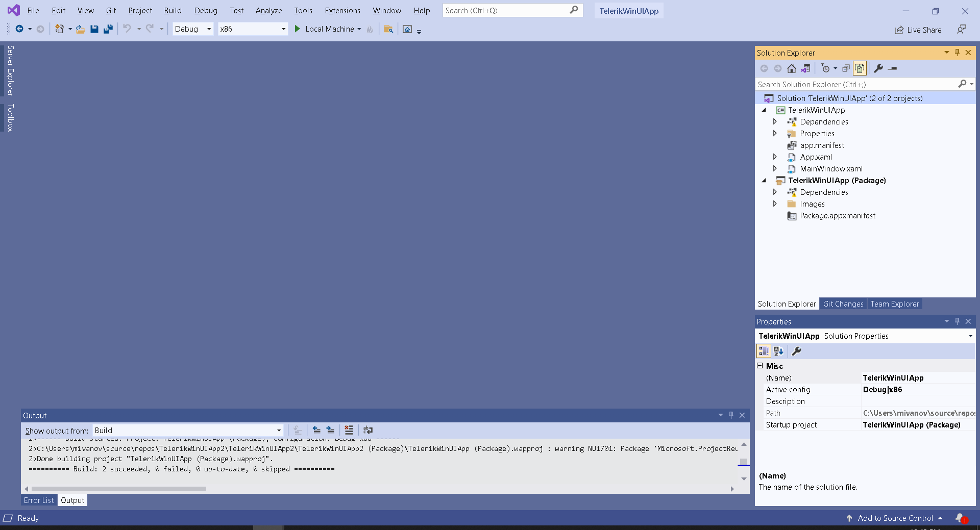Toggle Show All Files in Solution Explorer
Image resolution: width=980 pixels, height=530 pixels.
[860, 68]
